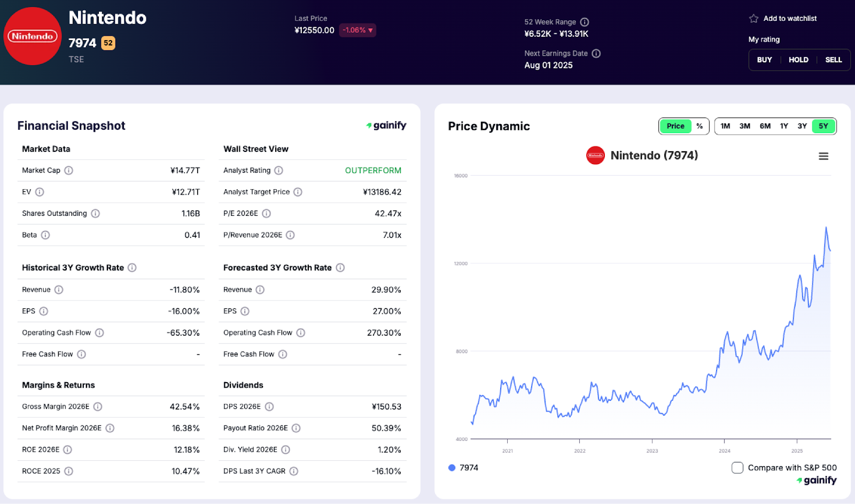Click info icon for Gross Margin 2026E
Image resolution: width=855 pixels, height=504 pixels.
pos(98,407)
